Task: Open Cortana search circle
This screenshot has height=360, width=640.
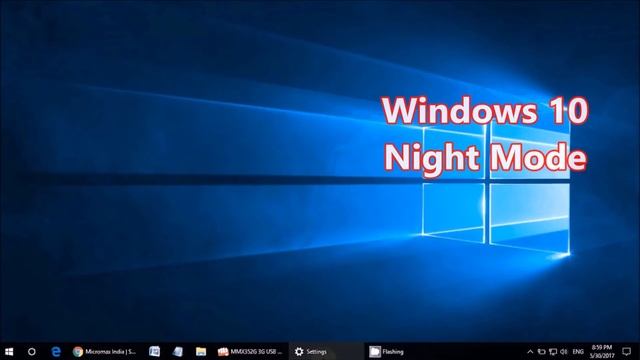Action: tap(31, 351)
